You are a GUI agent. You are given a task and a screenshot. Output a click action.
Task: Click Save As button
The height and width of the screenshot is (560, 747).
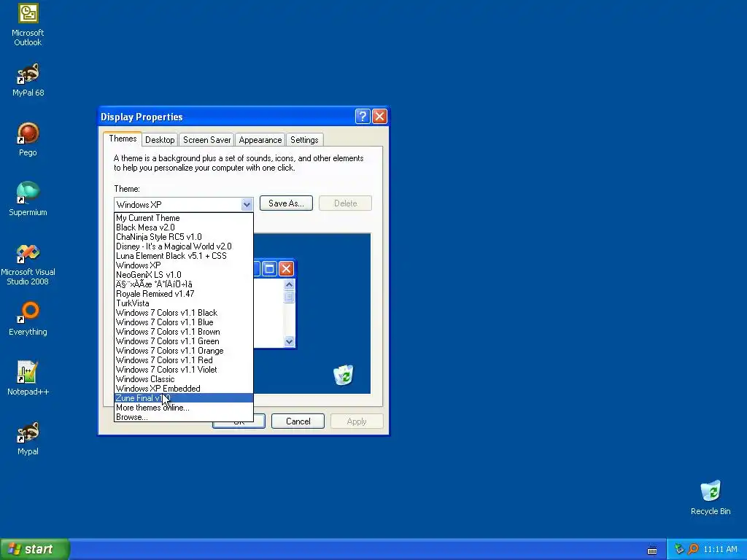coord(286,203)
